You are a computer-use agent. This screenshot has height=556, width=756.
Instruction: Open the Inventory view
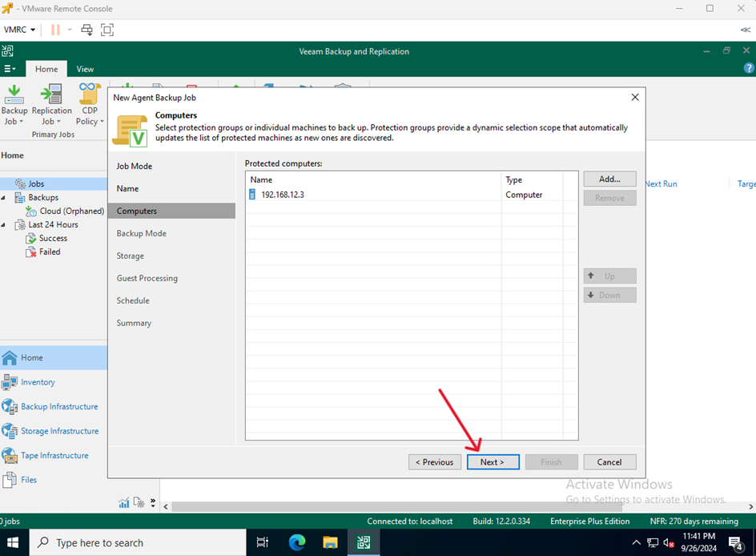click(38, 382)
